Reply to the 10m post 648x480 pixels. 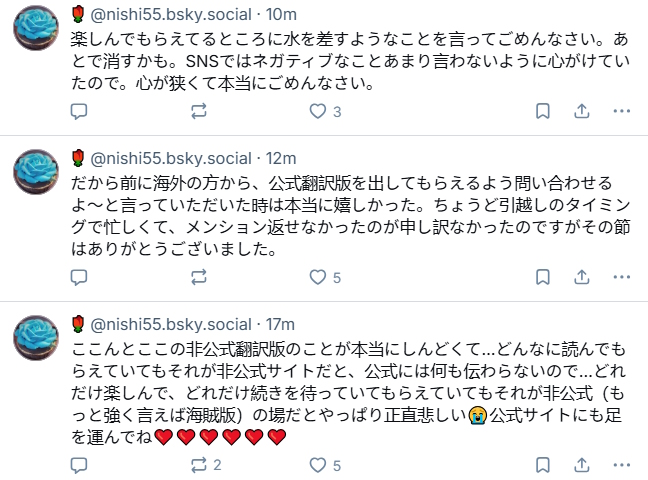click(x=79, y=111)
